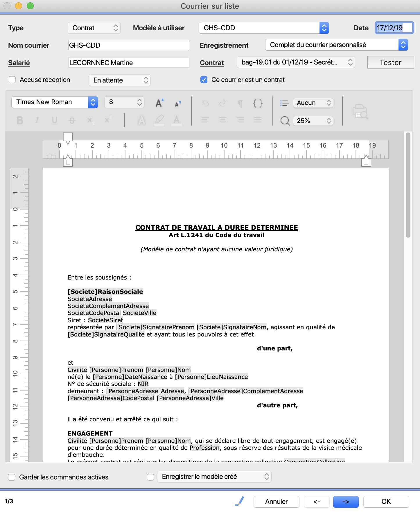Click the blue pen icon in the bottom bar

point(240,501)
